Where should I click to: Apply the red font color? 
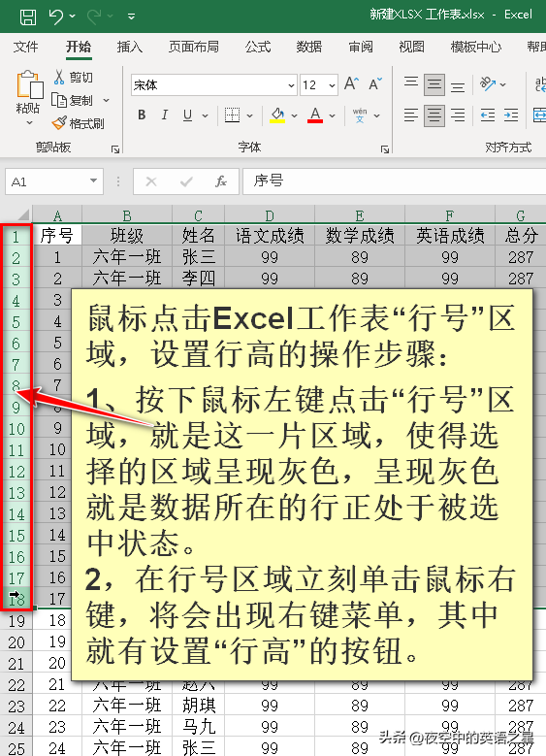coord(315,115)
